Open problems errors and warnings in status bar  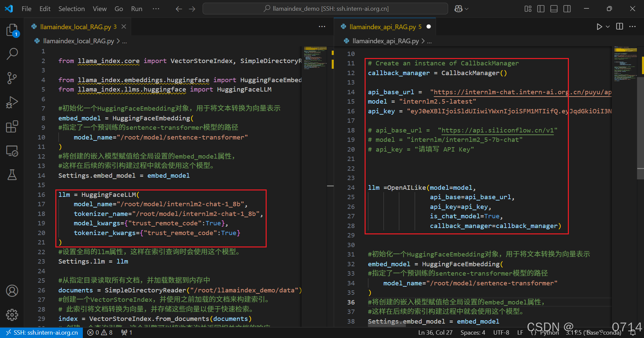[100, 333]
